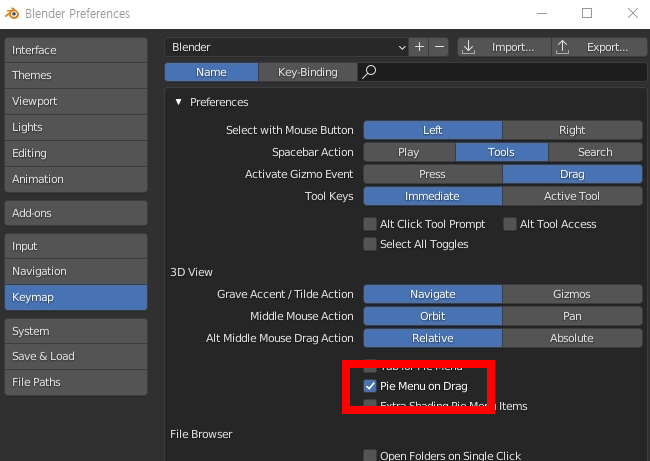Screen dimensions: 650x461
Task: Open the Save & Load preferences tab
Action: pyautogui.click(x=76, y=357)
